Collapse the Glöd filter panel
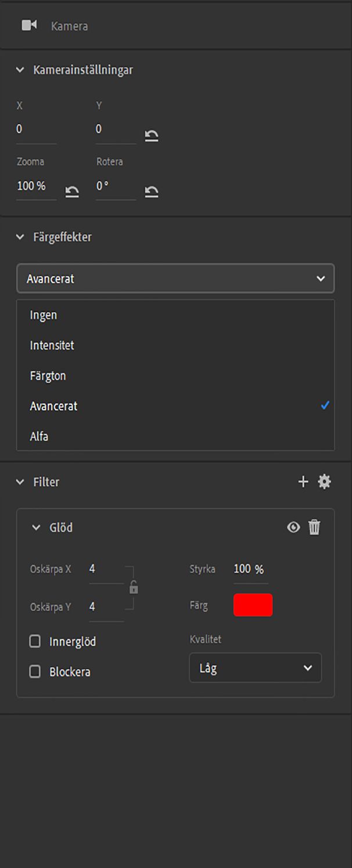 [37, 528]
